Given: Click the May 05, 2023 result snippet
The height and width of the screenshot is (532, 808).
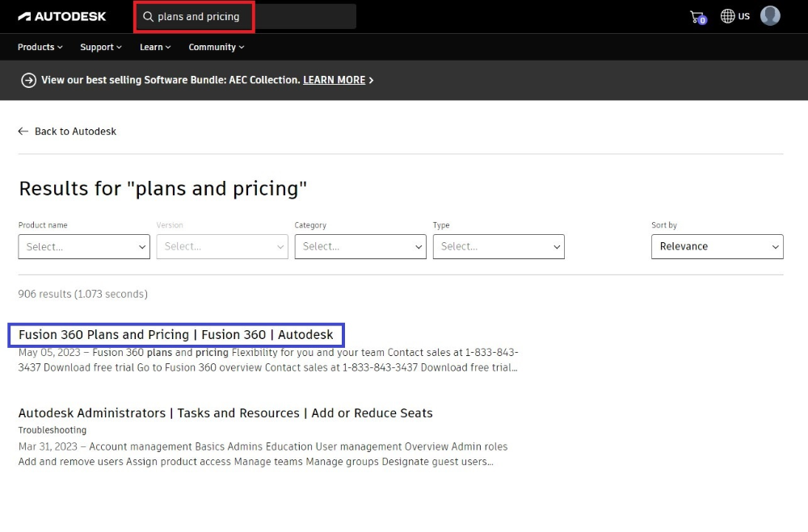Looking at the screenshot, I should click(x=268, y=360).
